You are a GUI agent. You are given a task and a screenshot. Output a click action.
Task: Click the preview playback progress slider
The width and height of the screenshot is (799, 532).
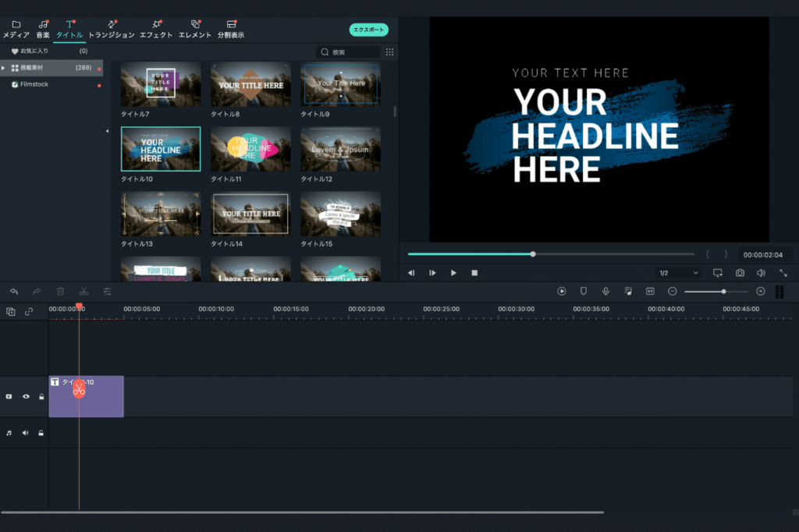coord(551,254)
